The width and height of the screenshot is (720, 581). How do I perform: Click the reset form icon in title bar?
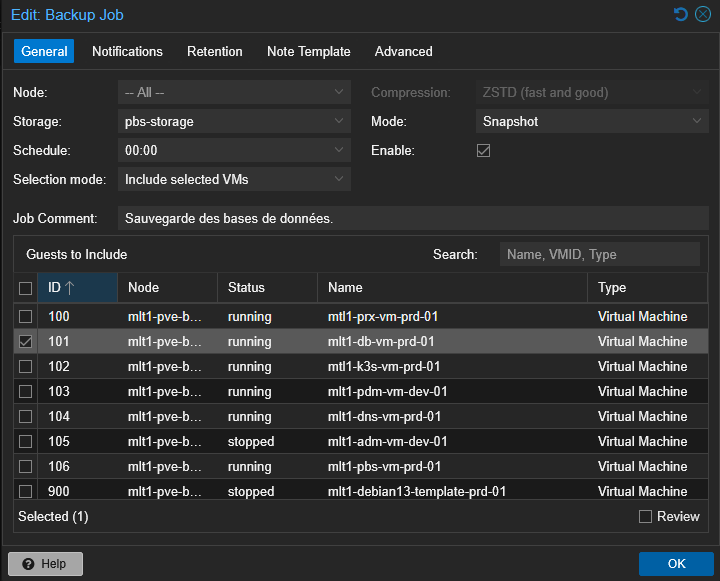681,14
